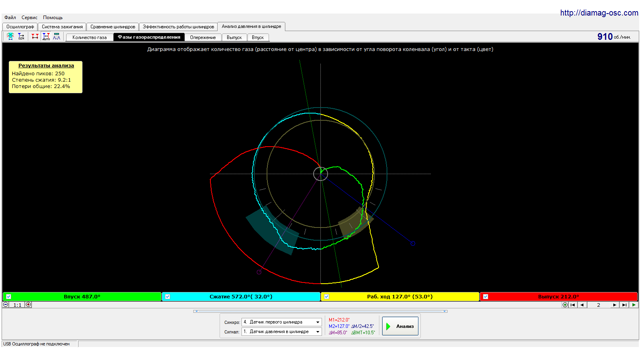Image resolution: width=644 pixels, height=349 pixels.
Task: Click the Раб. ход 127.0° yellow bar
Action: [400, 297]
